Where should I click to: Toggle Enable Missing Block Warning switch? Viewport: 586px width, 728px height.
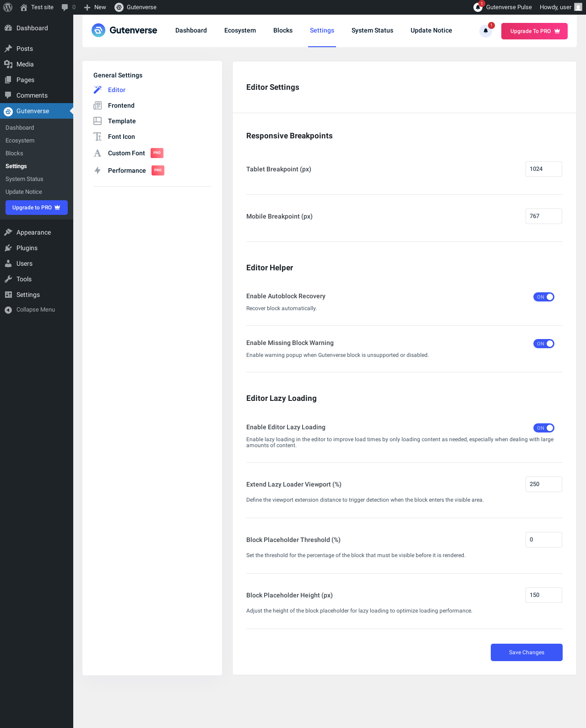[544, 344]
